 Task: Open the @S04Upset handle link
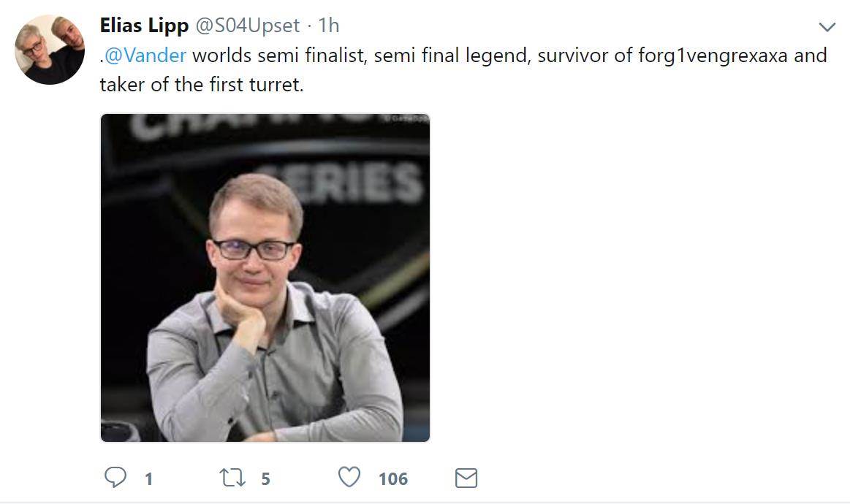(x=247, y=25)
